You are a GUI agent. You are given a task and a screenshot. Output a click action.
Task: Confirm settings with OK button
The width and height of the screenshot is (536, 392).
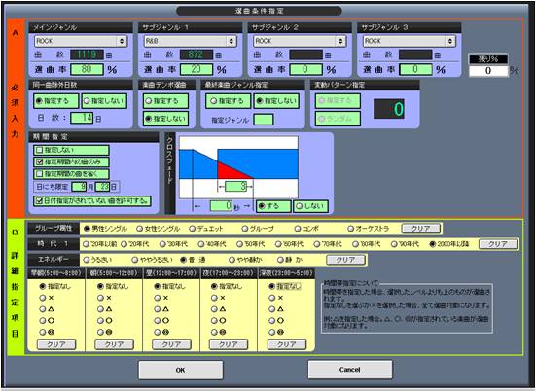[181, 370]
